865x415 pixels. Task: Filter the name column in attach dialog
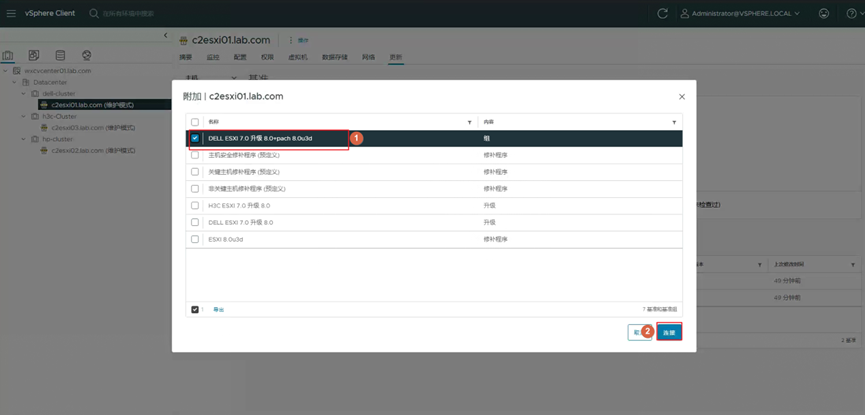(x=469, y=122)
